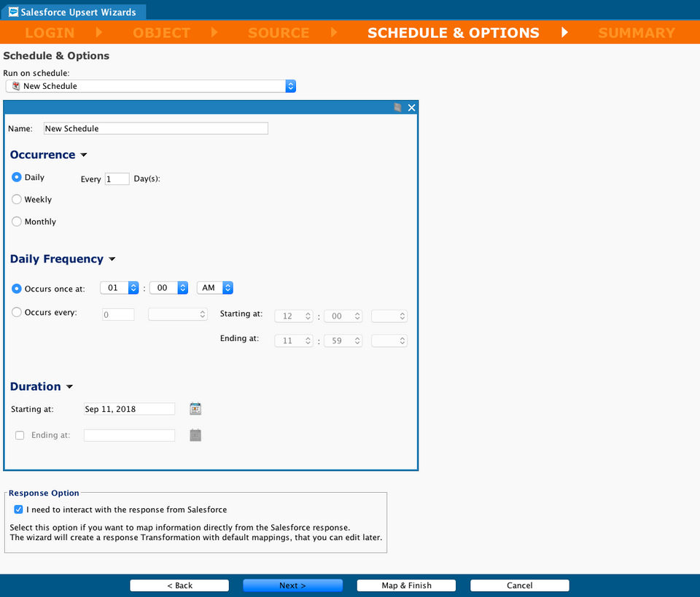Click the schedule Name text field

tap(156, 128)
